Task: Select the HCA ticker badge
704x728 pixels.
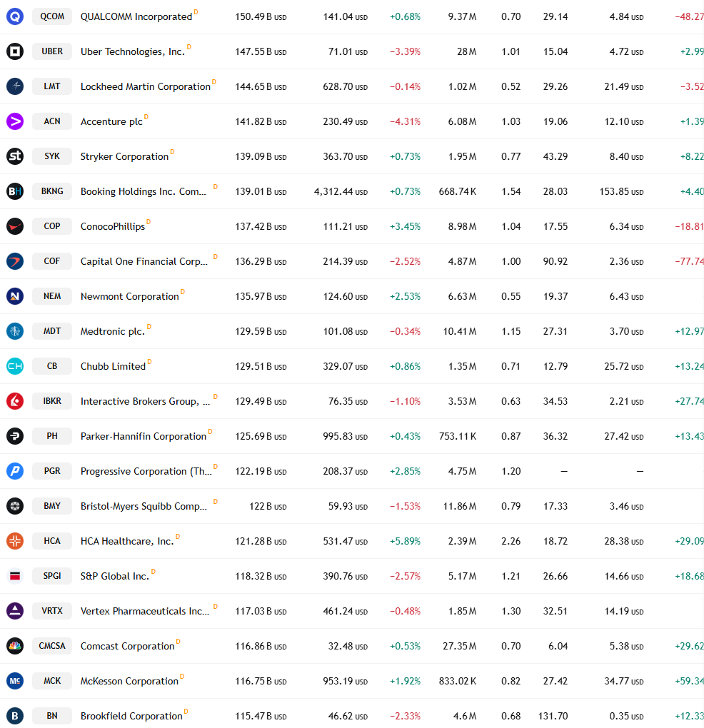Action: [52, 541]
